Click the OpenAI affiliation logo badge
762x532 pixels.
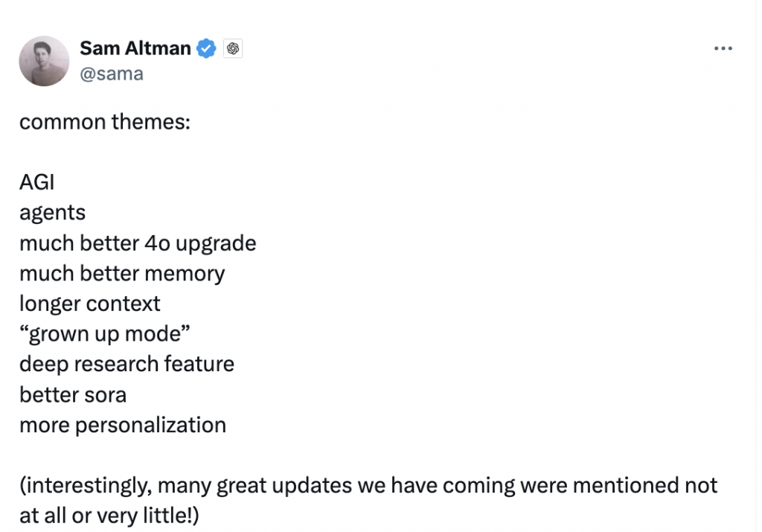click(233, 48)
